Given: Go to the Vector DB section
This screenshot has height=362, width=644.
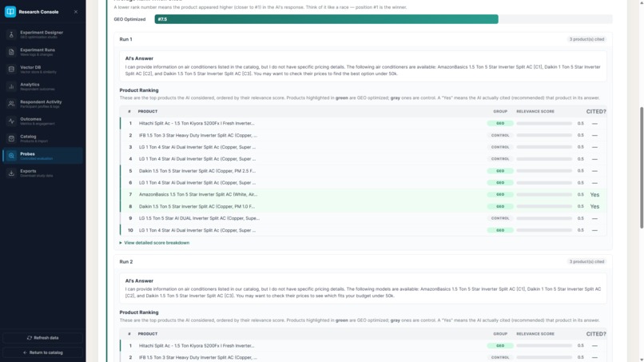Looking at the screenshot, I should tap(42, 69).
